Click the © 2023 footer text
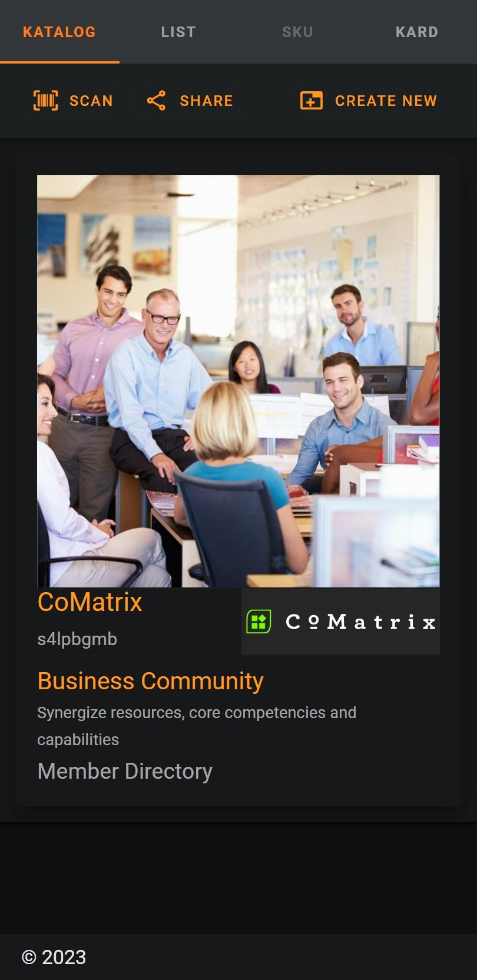Image resolution: width=477 pixels, height=980 pixels. point(54,957)
